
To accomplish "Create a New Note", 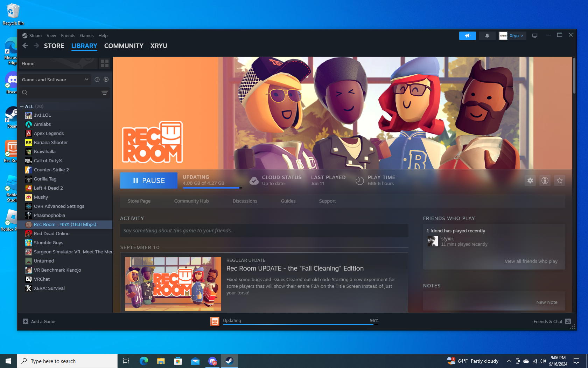I will 547,302.
